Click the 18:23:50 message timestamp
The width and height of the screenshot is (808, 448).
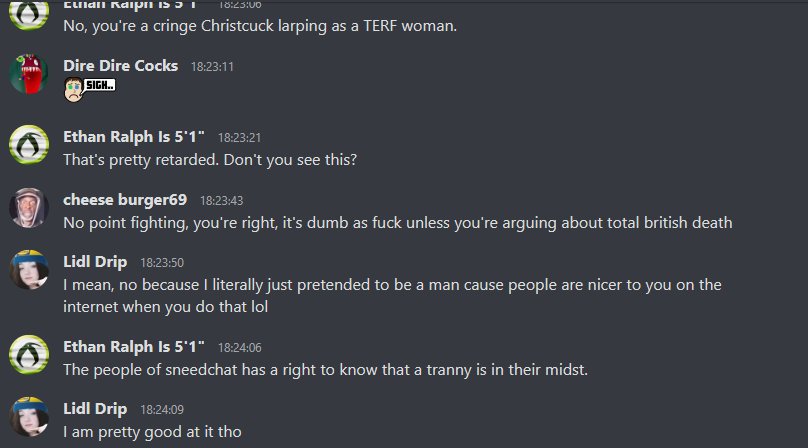pyautogui.click(x=161, y=263)
